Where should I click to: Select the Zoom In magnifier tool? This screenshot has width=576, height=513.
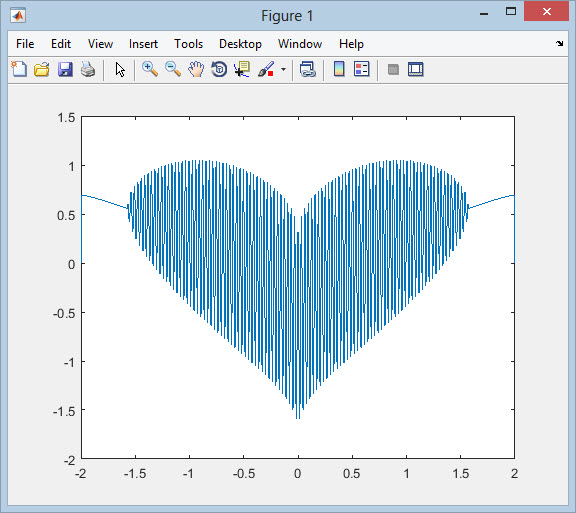[150, 69]
